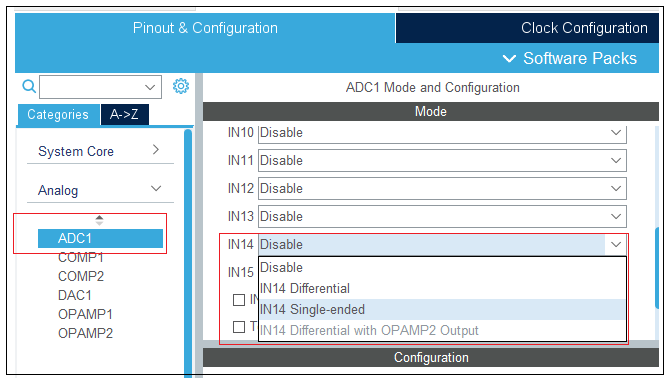The height and width of the screenshot is (382, 672).
Task: Toggle the checkbox beside the T label
Action: coord(239,327)
